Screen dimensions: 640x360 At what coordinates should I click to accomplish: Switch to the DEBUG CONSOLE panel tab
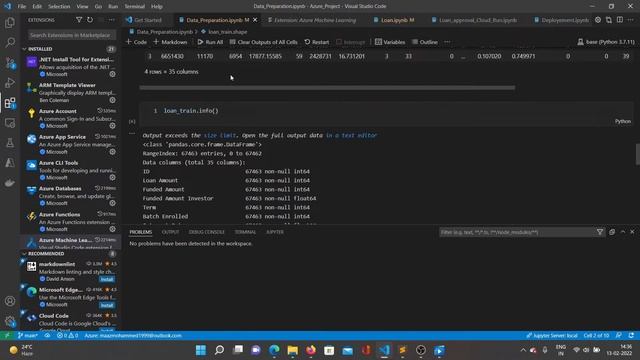(x=207, y=232)
